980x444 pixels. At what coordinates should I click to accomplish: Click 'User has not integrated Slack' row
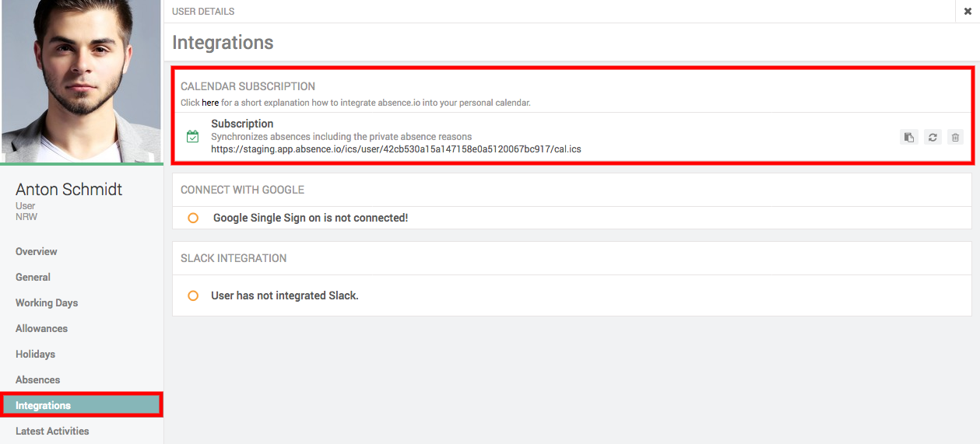tap(284, 296)
